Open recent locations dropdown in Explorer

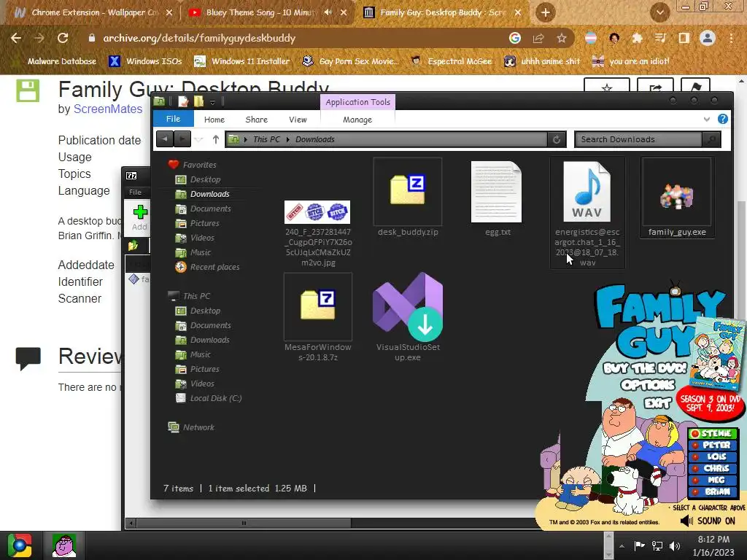(199, 139)
